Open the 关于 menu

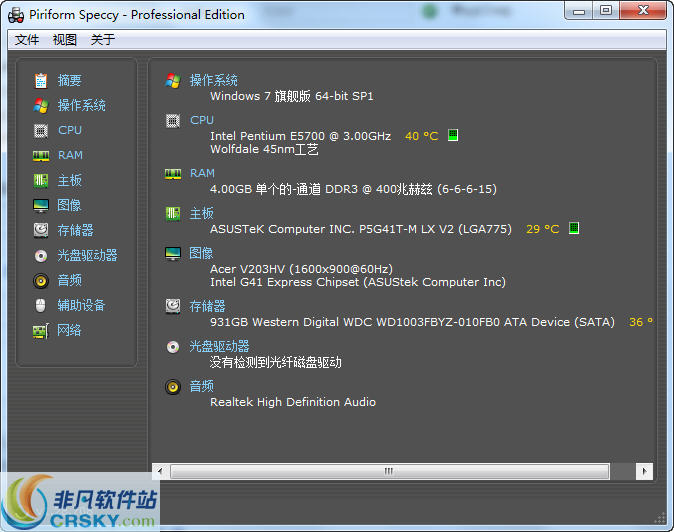click(x=102, y=40)
